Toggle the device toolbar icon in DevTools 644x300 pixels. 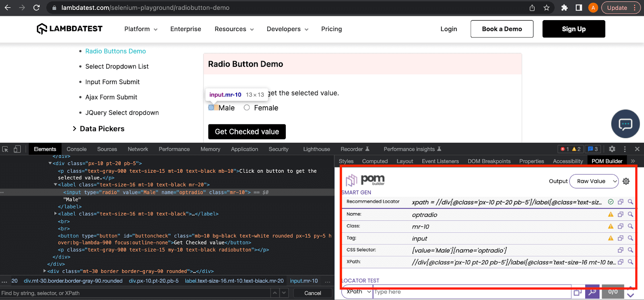(17, 149)
